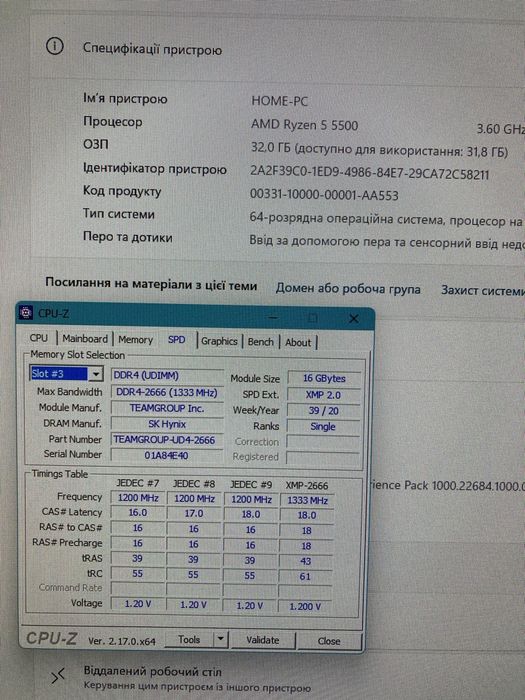Image resolution: width=525 pixels, height=700 pixels.
Task: Click the Validate button
Action: pos(263,640)
